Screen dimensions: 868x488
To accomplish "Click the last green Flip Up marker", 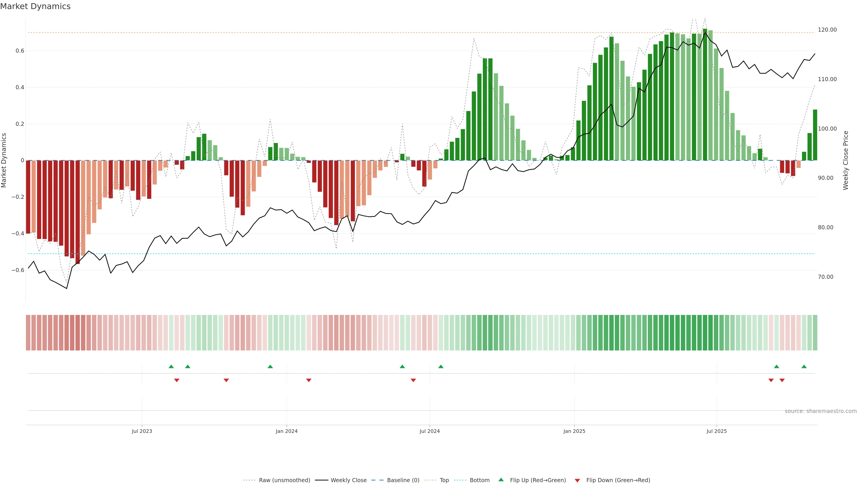I will coord(804,366).
